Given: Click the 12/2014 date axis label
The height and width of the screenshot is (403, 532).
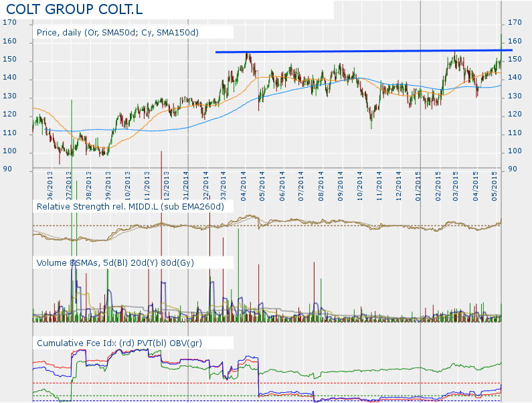Looking at the screenshot, I should (x=398, y=186).
